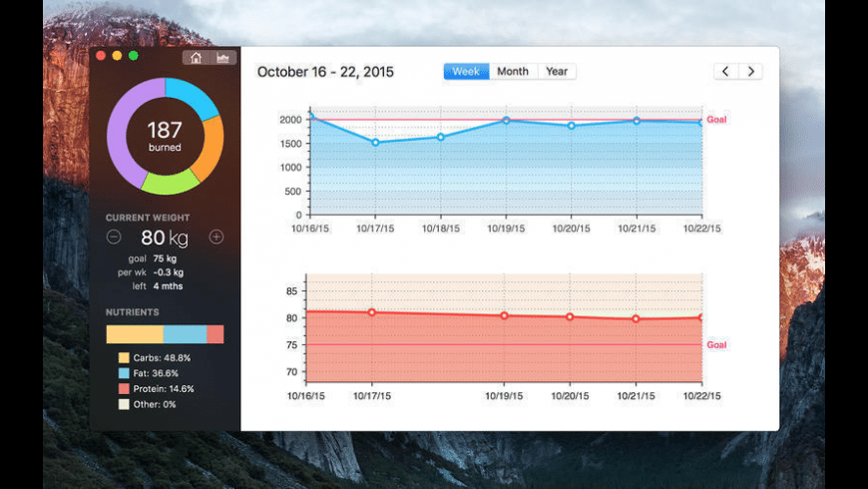The width and height of the screenshot is (868, 489).
Task: Go to the next week arrow
Action: click(750, 72)
